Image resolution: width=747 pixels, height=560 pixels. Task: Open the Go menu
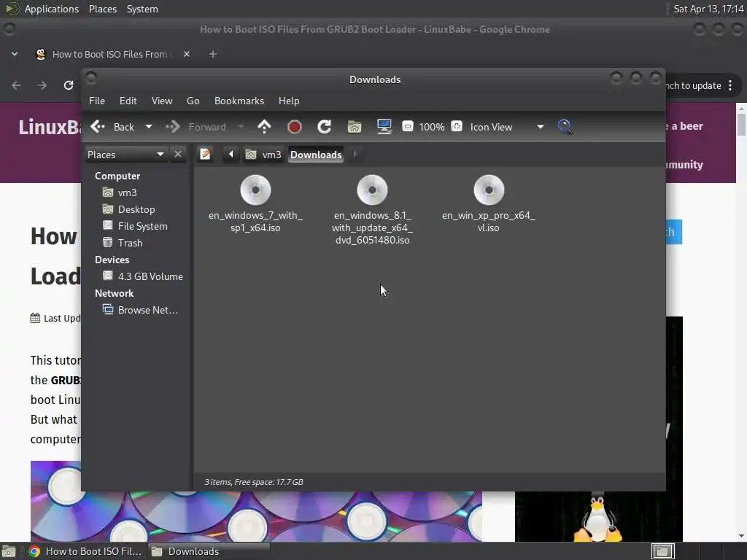click(193, 101)
